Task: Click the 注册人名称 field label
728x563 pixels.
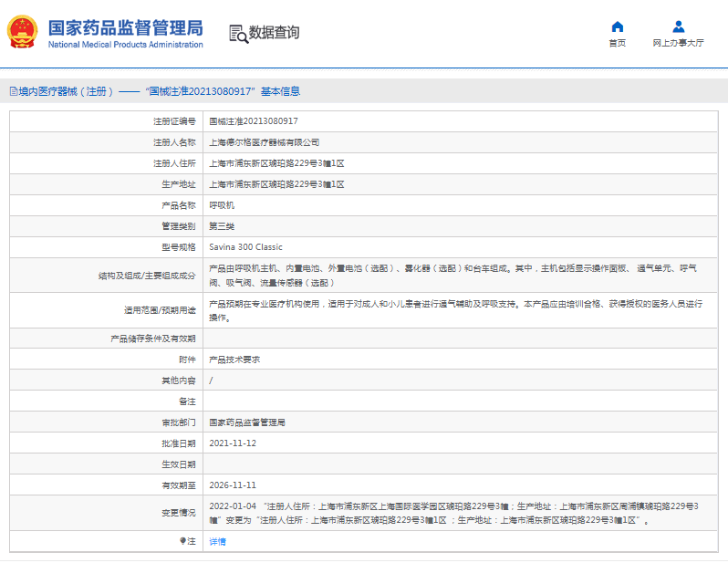Action: 174,142
